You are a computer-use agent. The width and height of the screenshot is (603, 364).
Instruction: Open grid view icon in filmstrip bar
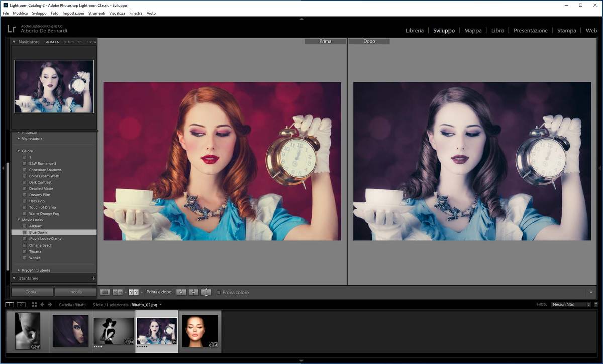pyautogui.click(x=34, y=305)
